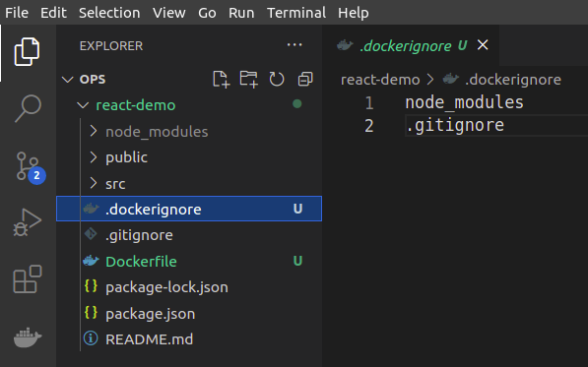Click the braces icon beside package.json

91,313
